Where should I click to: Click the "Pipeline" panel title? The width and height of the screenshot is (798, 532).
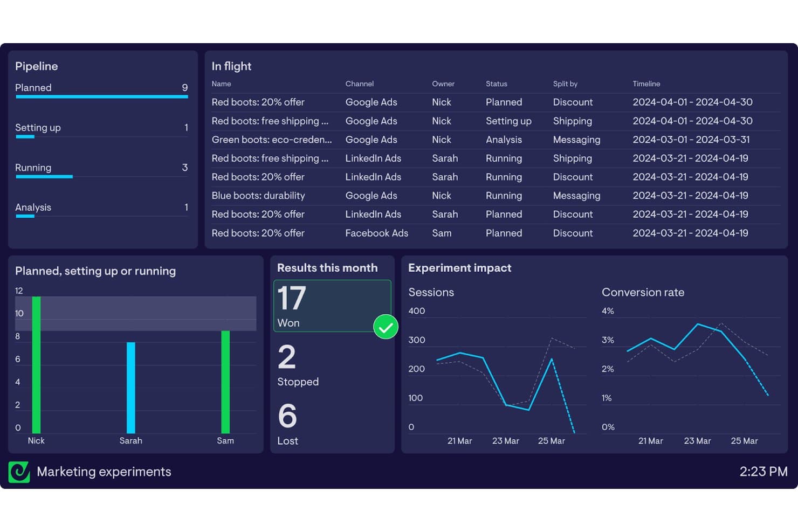pos(37,66)
